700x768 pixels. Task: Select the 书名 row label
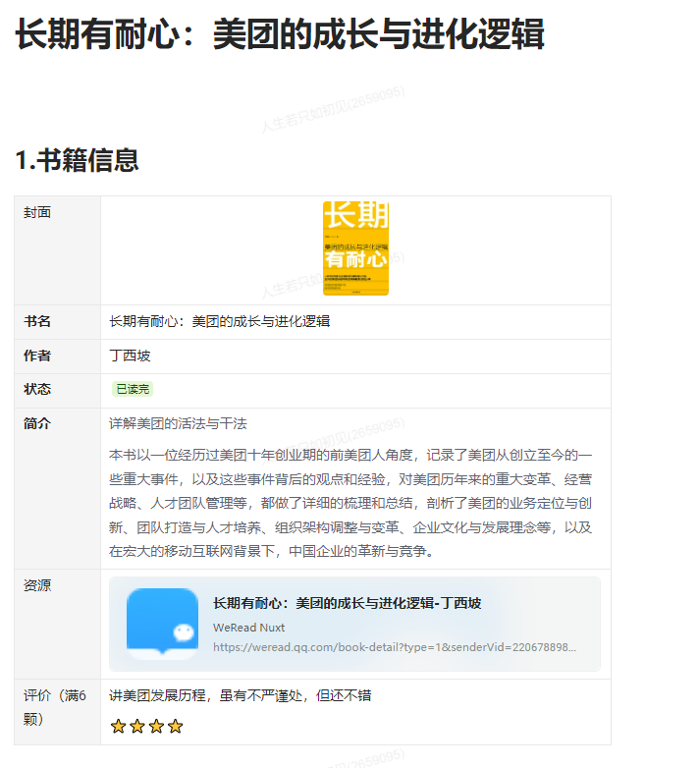[x=37, y=321]
